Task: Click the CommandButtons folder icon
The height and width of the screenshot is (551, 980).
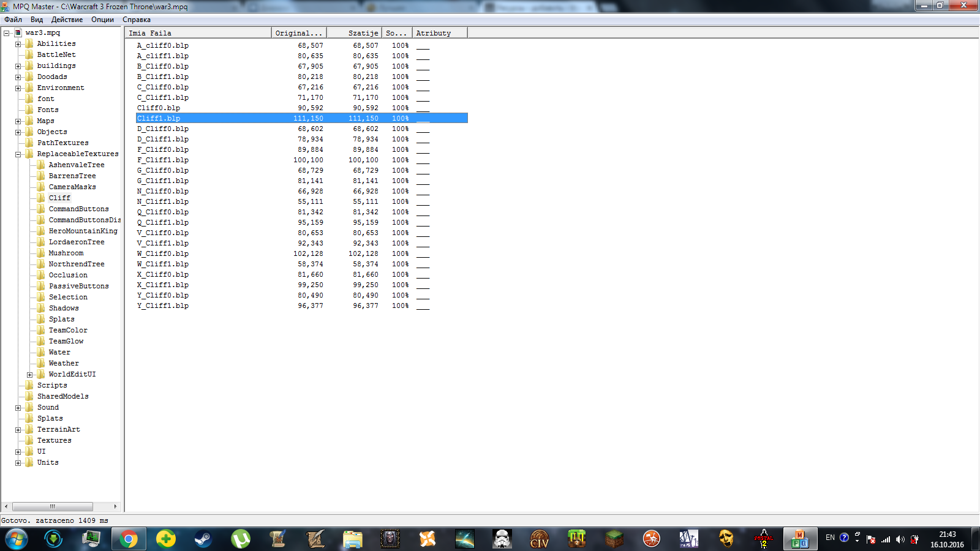Action: (41, 209)
